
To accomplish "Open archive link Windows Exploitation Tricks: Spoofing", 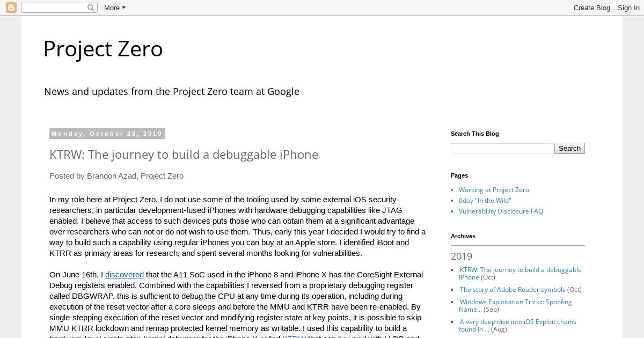I will click(x=515, y=305).
